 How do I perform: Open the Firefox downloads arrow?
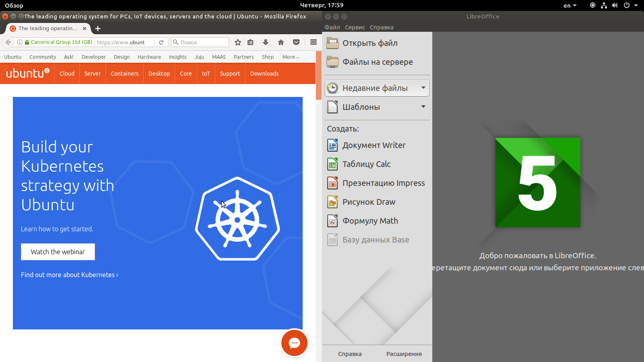click(x=266, y=42)
